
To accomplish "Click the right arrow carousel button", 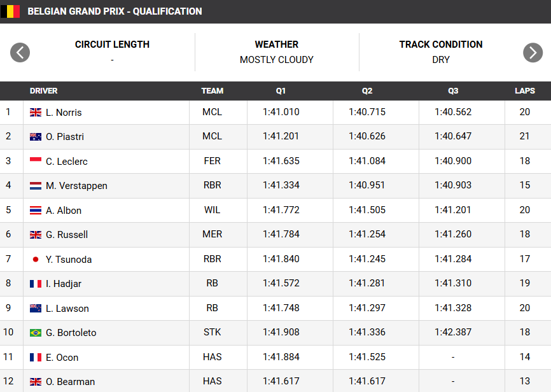I will tap(533, 53).
